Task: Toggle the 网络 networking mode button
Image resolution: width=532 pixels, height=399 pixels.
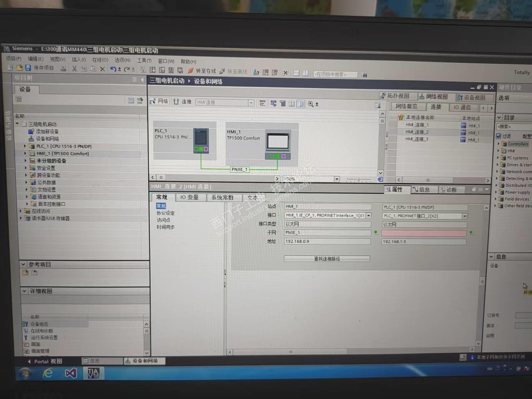Action: [159, 101]
